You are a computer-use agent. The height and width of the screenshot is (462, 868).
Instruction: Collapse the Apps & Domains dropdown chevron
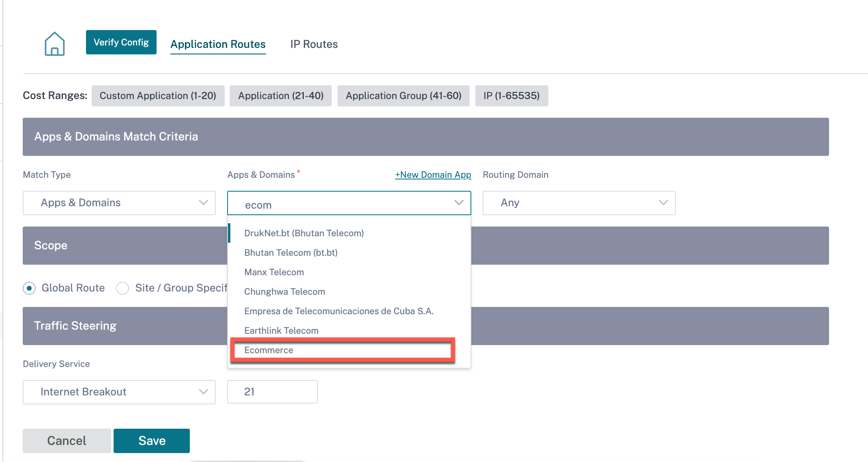(x=459, y=203)
